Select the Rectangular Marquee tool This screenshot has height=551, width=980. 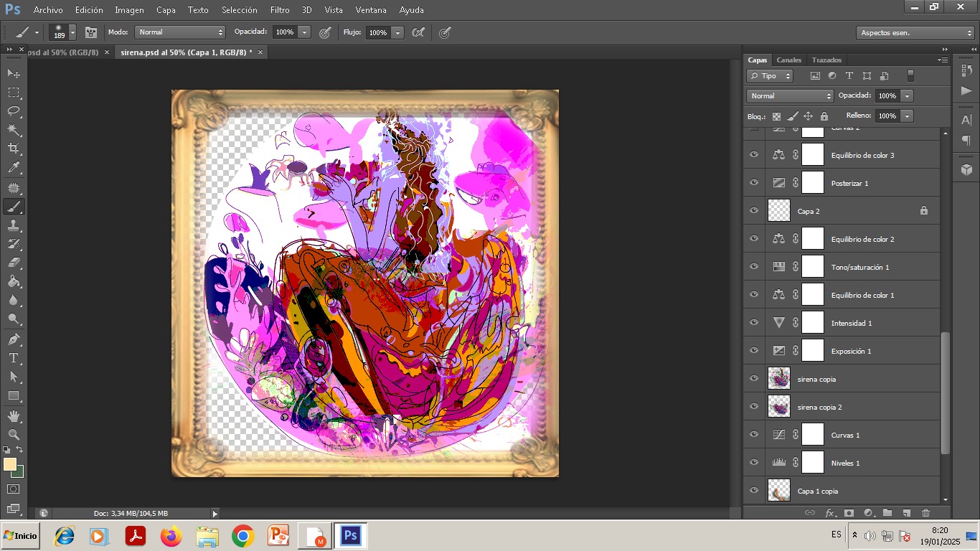click(x=14, y=93)
